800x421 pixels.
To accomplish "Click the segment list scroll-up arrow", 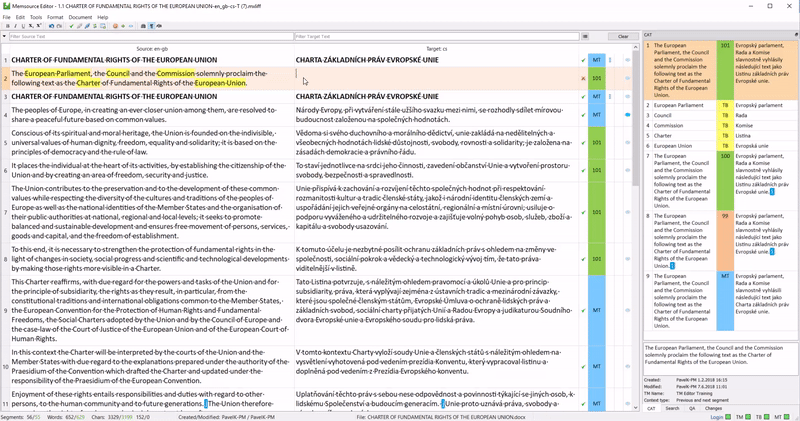I will tap(635, 47).
